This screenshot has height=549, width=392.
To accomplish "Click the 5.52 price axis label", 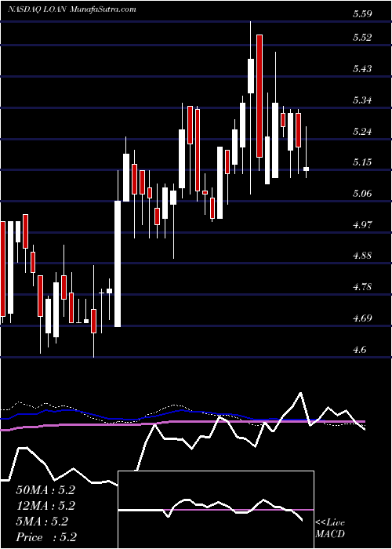I will tap(362, 38).
